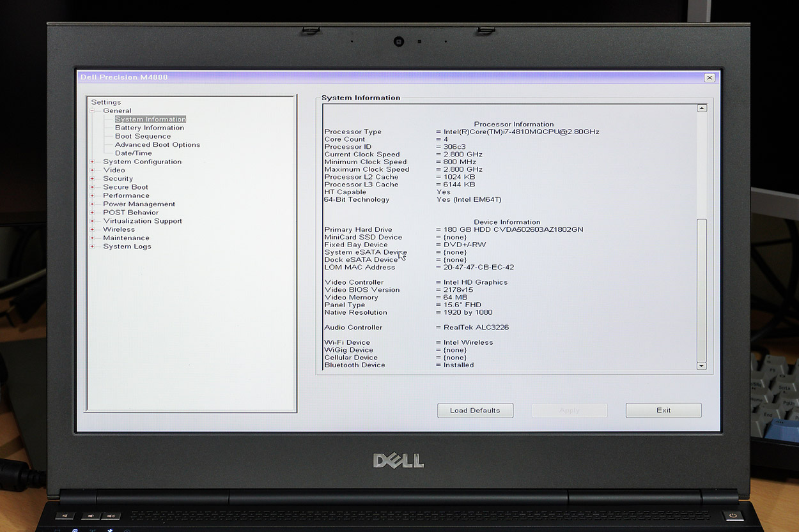The image size is (799, 532).
Task: Click Processor L2 Cache value 1024 KB
Action: point(460,177)
